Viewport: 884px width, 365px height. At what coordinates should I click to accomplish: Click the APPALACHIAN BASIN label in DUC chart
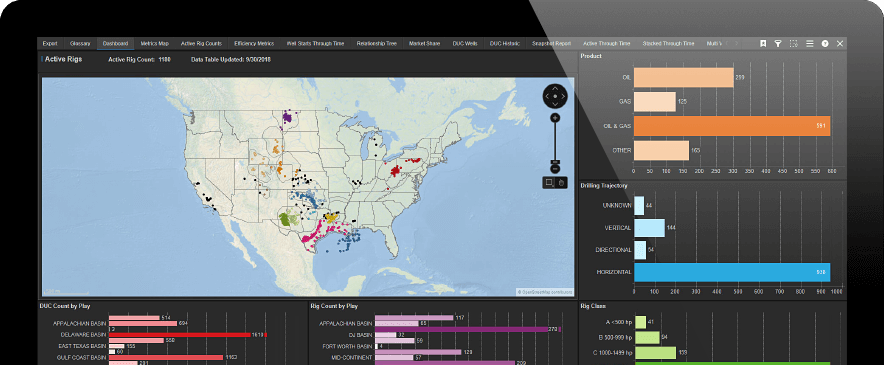pos(79,324)
